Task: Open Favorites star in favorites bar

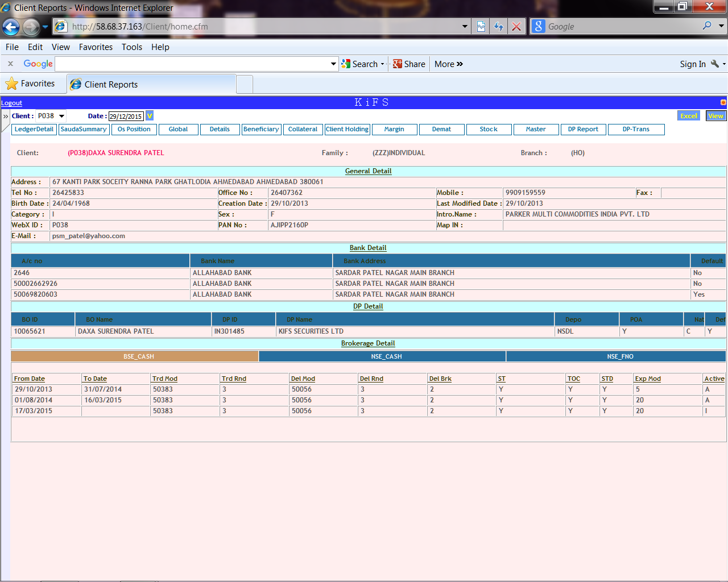Action: [x=31, y=84]
